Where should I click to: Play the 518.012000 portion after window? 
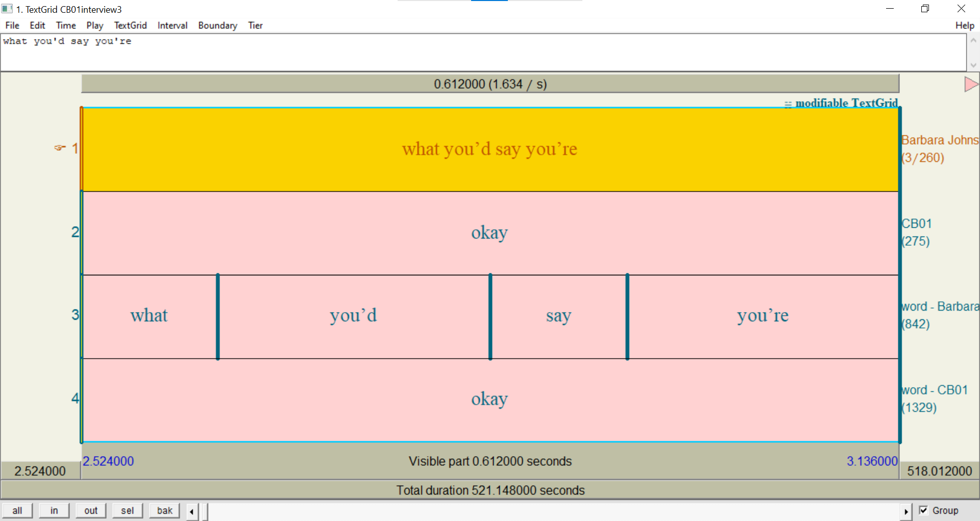pyautogui.click(x=940, y=471)
